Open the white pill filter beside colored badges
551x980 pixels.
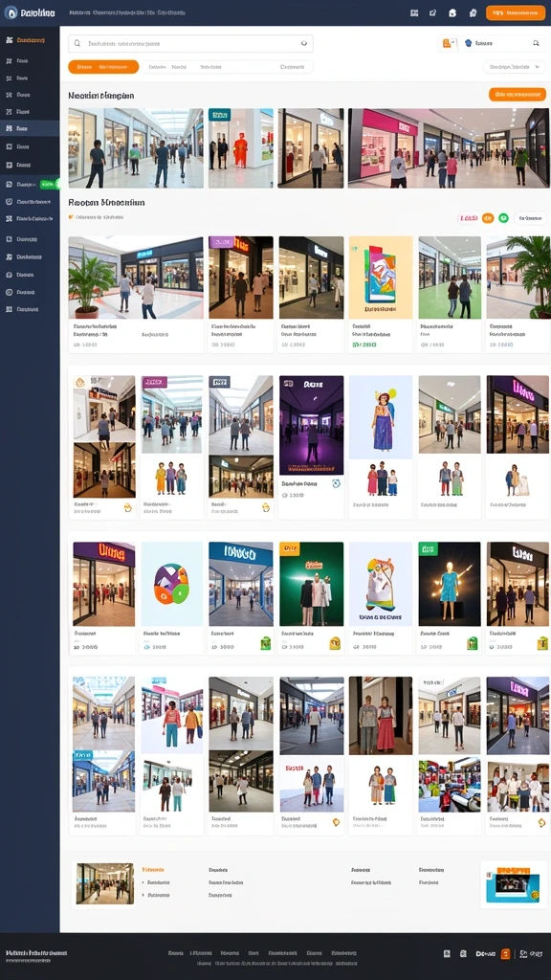click(x=530, y=218)
